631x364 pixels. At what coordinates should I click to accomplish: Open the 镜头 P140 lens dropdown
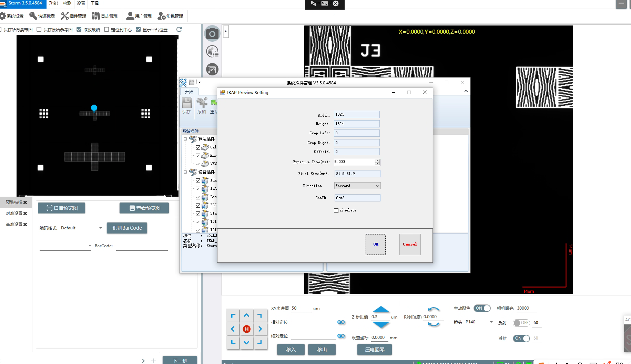coord(479,322)
